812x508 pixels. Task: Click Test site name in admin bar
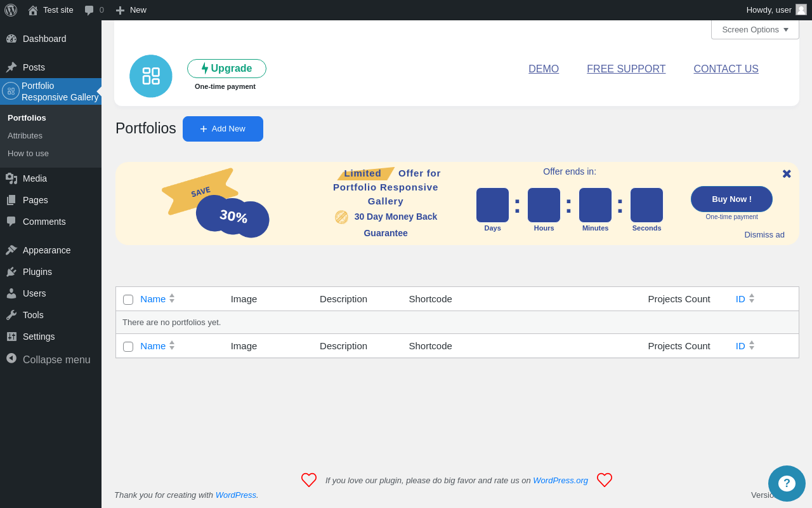click(58, 10)
